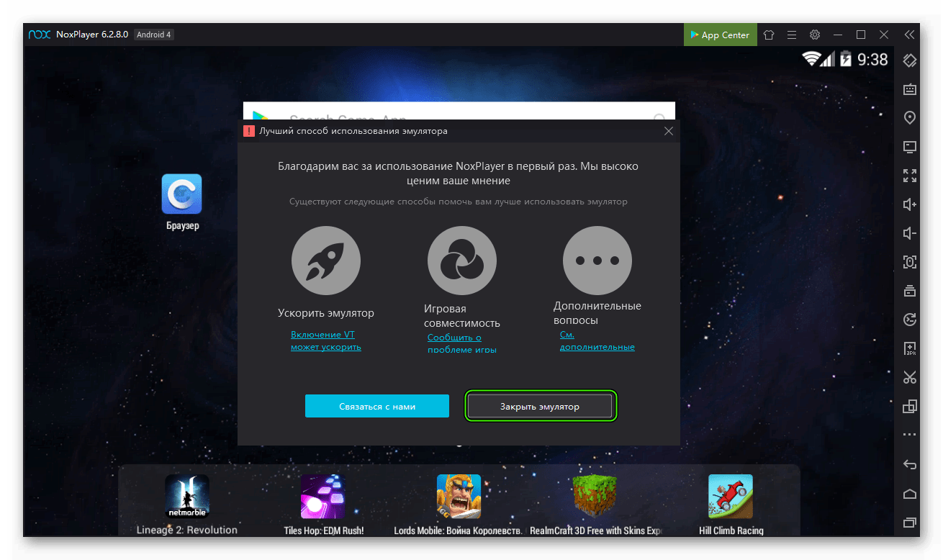Click the rocket speed-up emulator icon
The height and width of the screenshot is (560, 943).
[x=326, y=261]
